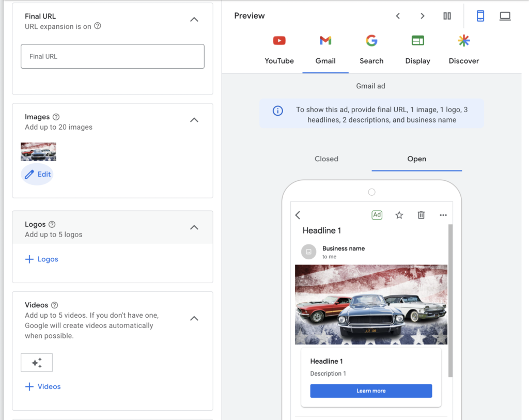Click the classic cars image thumbnail

(x=38, y=152)
